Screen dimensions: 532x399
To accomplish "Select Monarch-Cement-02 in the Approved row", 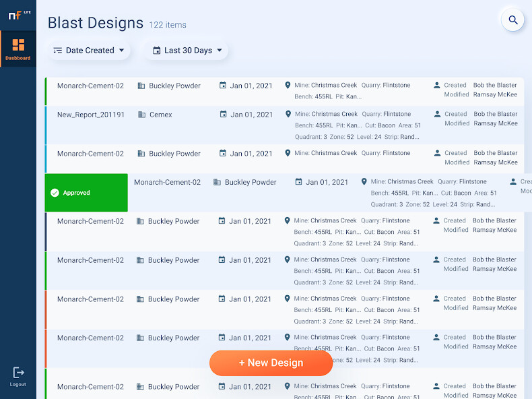I will pos(167,183).
